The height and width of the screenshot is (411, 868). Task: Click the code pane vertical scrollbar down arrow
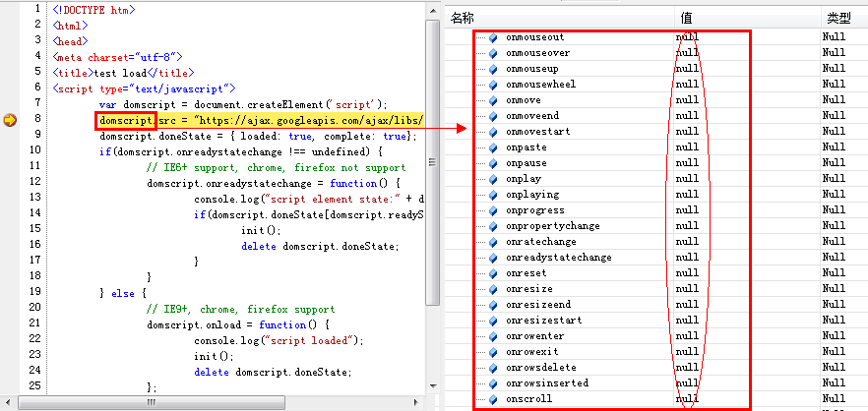point(433,385)
